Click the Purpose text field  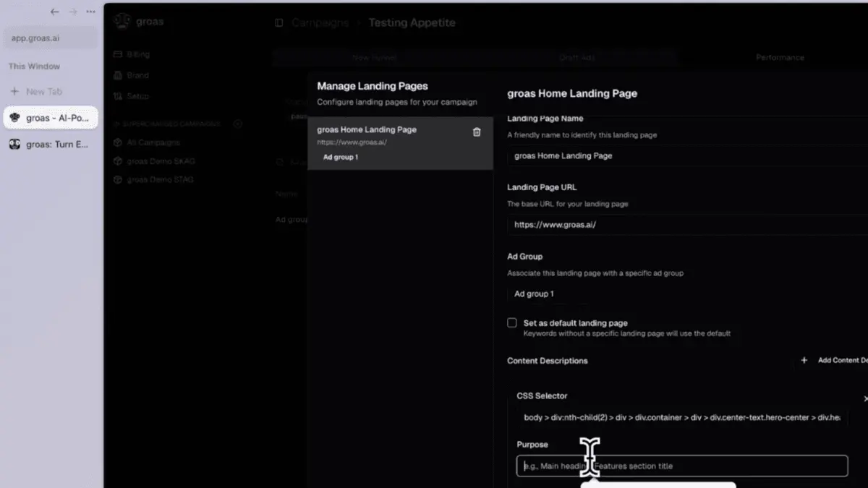click(682, 466)
